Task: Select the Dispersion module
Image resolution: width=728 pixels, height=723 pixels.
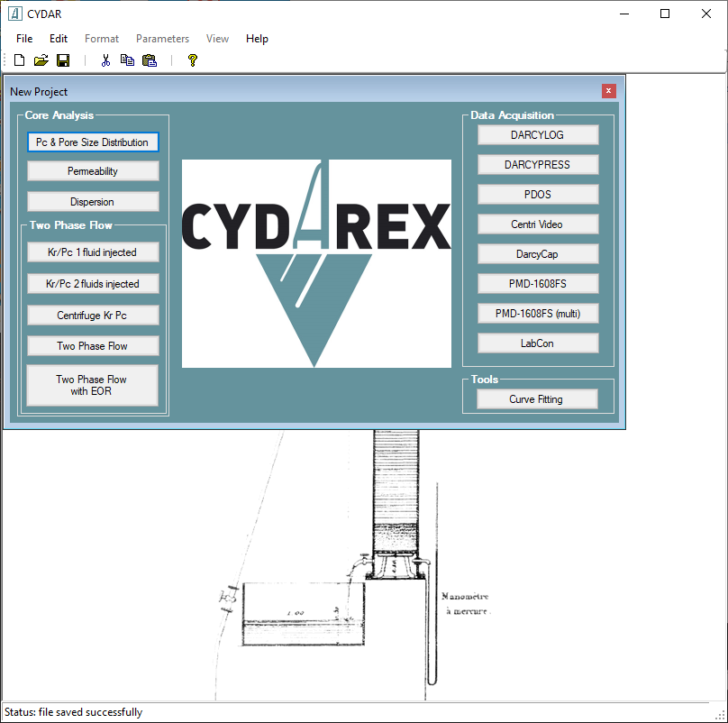Action: tap(93, 202)
